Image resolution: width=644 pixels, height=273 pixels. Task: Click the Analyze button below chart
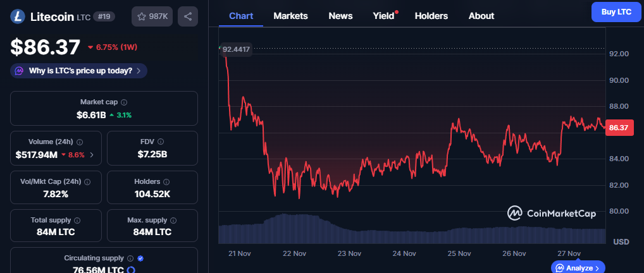click(578, 268)
